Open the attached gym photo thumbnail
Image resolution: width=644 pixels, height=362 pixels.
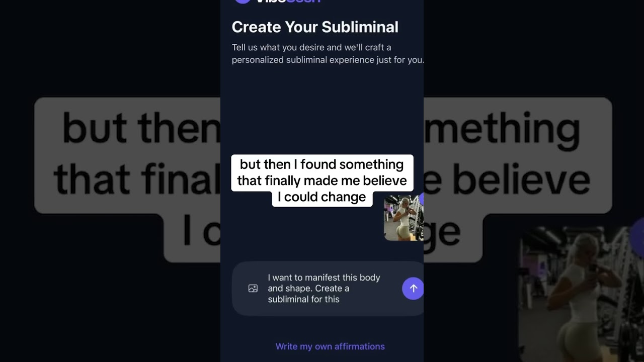click(x=404, y=218)
